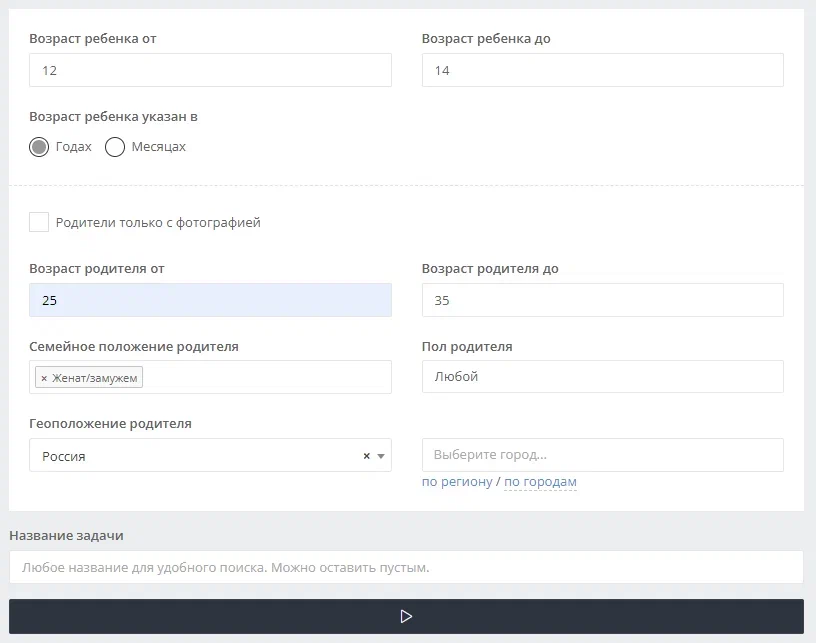This screenshot has height=643, width=816.
Task: Expand the Россия dropdown arrow
Action: (x=381, y=456)
